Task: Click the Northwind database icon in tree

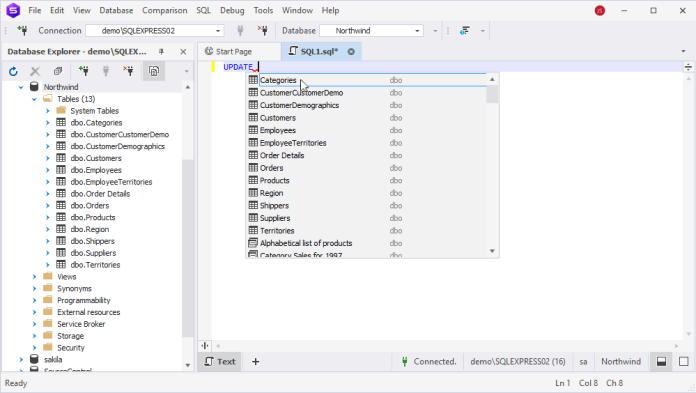Action: click(34, 87)
